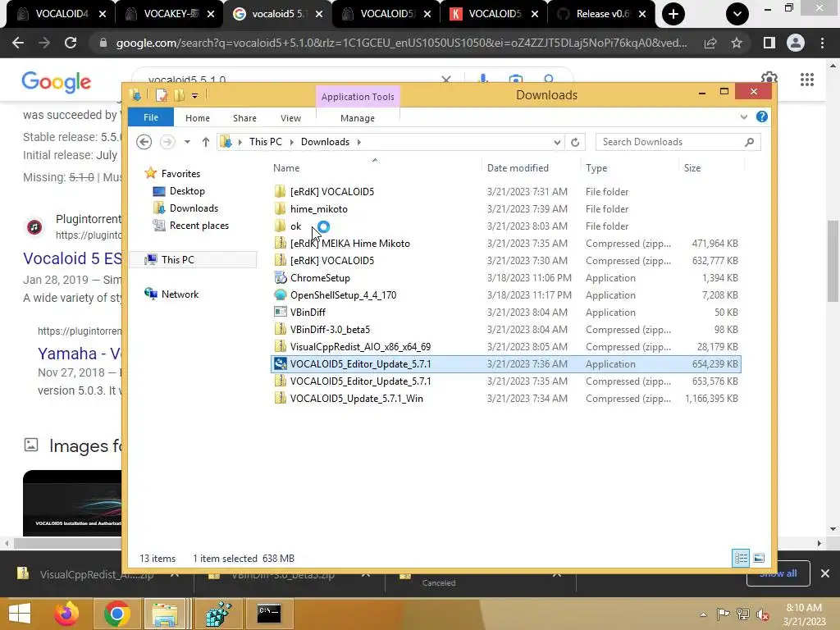This screenshot has height=630, width=840.
Task: Expand the chevron after Downloads in address path
Action: pos(359,142)
